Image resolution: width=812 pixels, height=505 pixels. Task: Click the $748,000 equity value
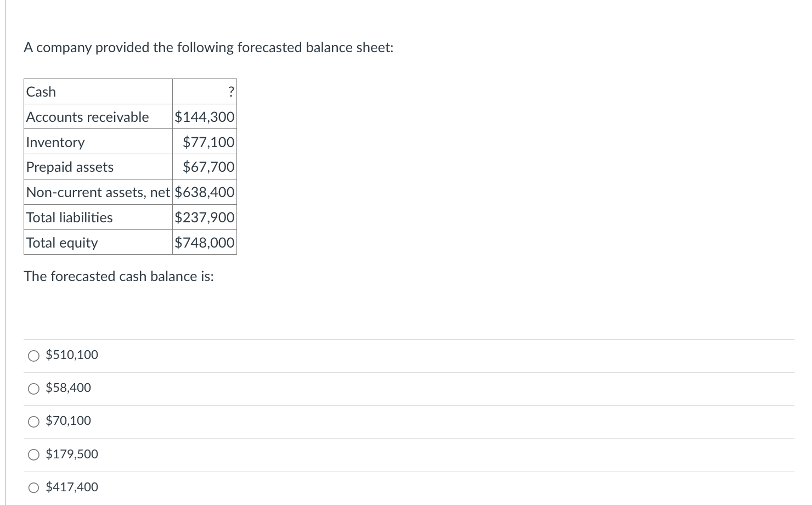point(205,243)
